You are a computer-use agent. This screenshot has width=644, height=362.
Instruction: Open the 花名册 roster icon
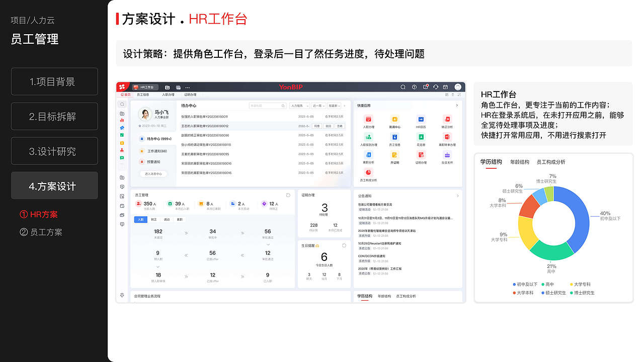tap(421, 137)
